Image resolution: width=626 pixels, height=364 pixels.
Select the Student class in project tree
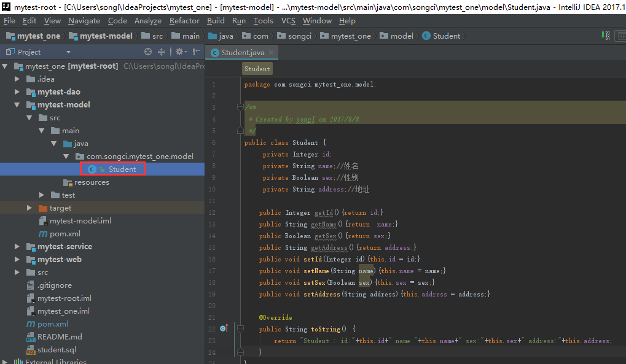tap(122, 169)
